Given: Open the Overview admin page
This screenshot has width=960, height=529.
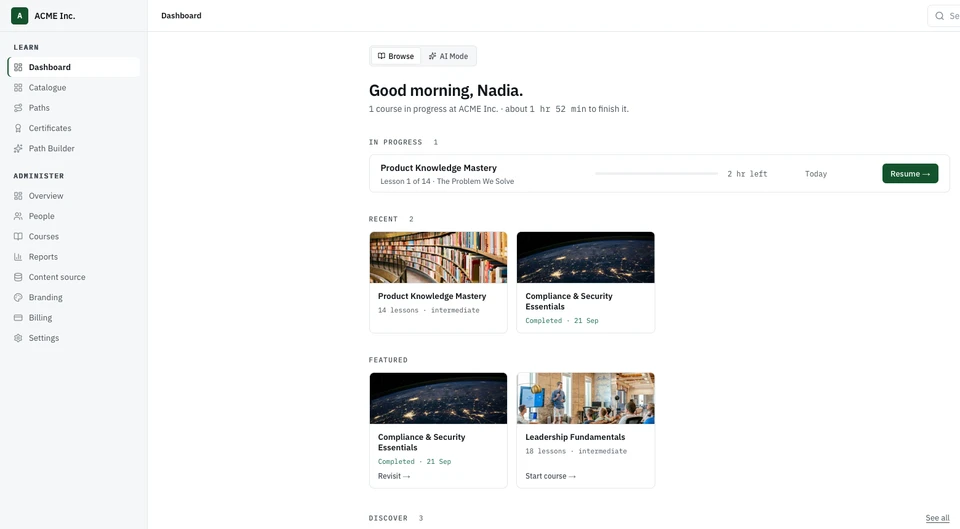Looking at the screenshot, I should coord(73,196).
